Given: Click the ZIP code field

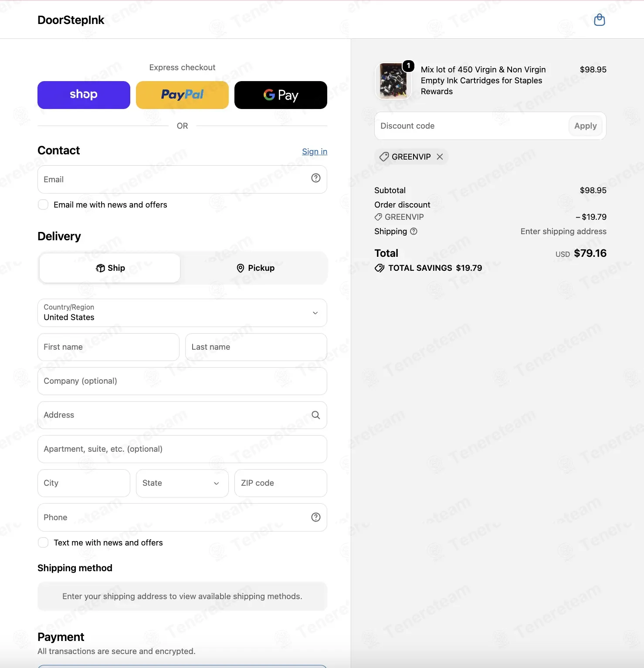Looking at the screenshot, I should coord(281,483).
